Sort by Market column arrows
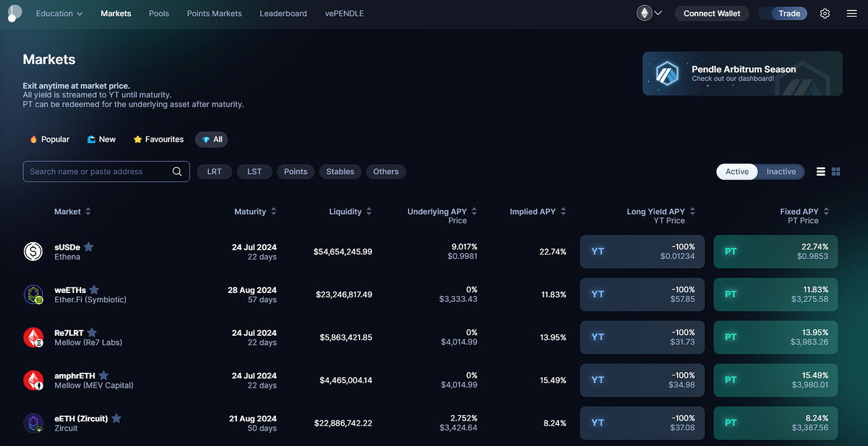Image resolution: width=868 pixels, height=446 pixels. 88,212
